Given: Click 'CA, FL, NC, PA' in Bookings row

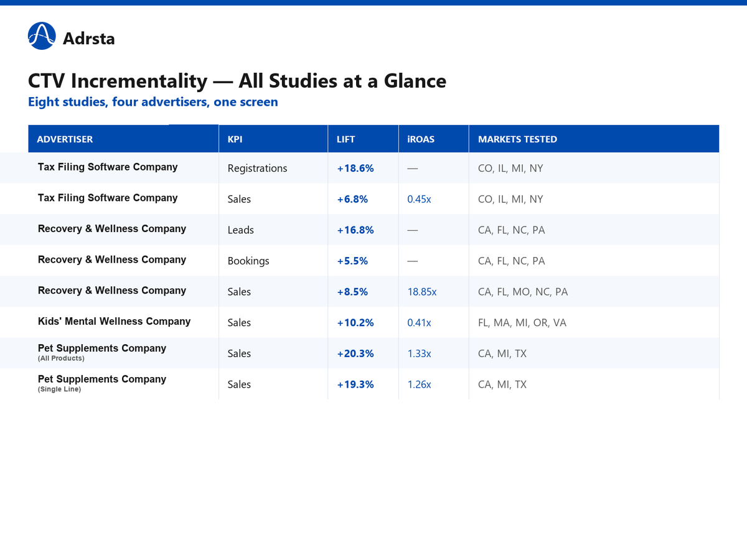Looking at the screenshot, I should (x=512, y=261).
